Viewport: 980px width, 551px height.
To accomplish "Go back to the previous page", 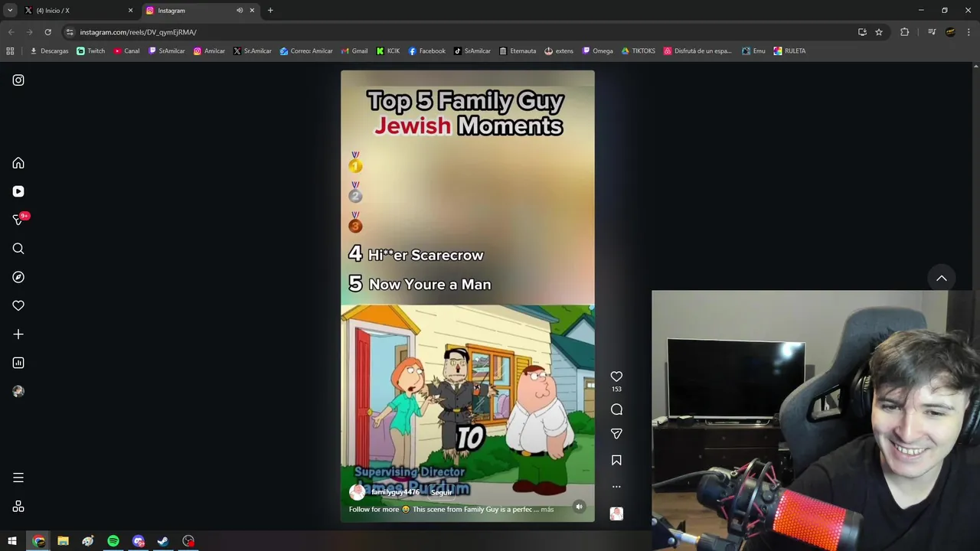I will click(11, 32).
